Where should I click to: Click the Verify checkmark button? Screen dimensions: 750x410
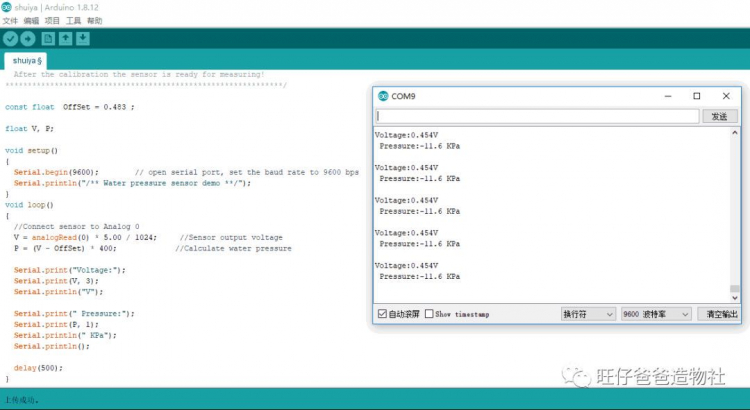click(11, 39)
